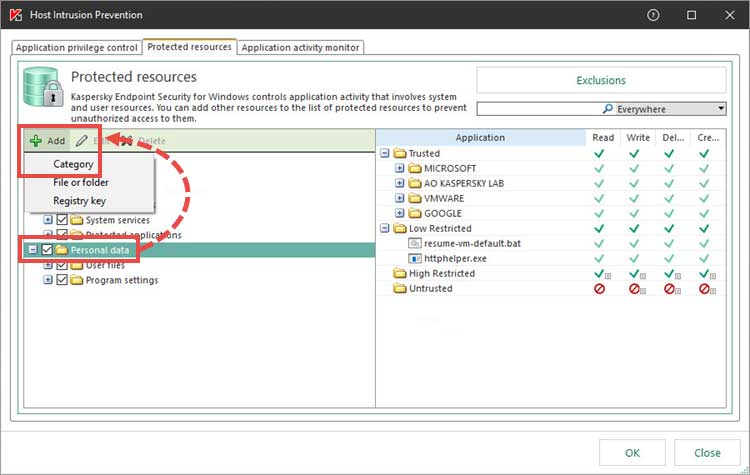This screenshot has height=475, width=750.
Task: Select the Untrusted group label
Action: tap(430, 288)
